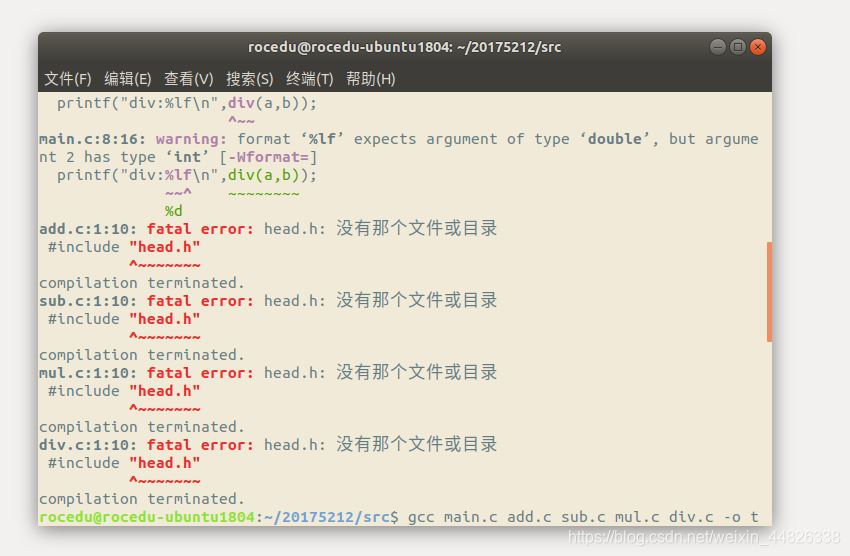
Task: Click the text 'main.c:8:16:'
Action: coord(93,139)
